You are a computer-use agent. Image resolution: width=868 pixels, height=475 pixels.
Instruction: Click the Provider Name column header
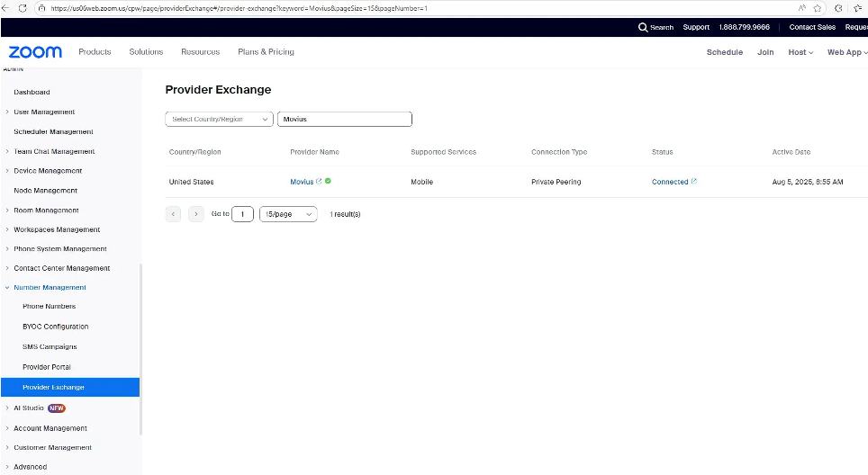[314, 152]
